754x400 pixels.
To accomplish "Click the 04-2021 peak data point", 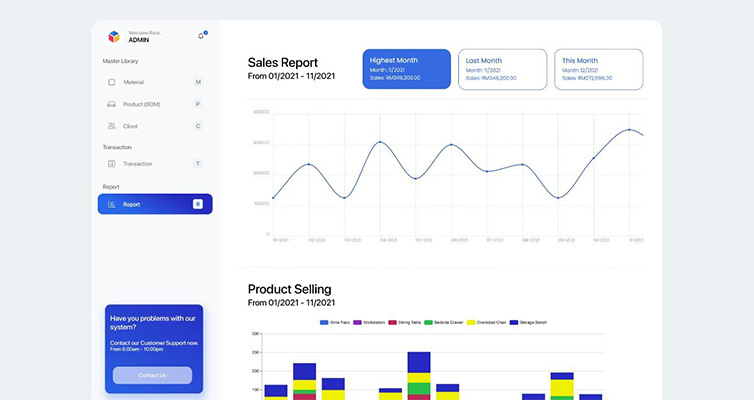I will point(380,142).
